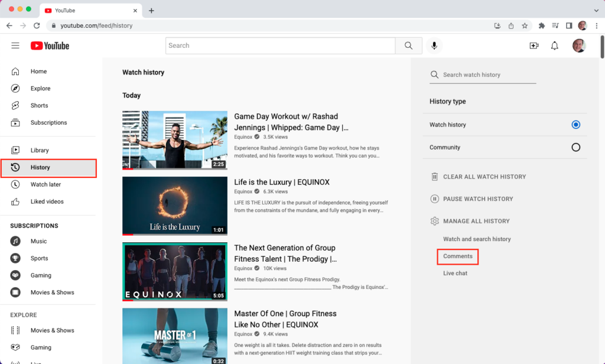Screen dimensions: 605x364
Task: Reload the page in browser
Action: [x=37, y=26]
